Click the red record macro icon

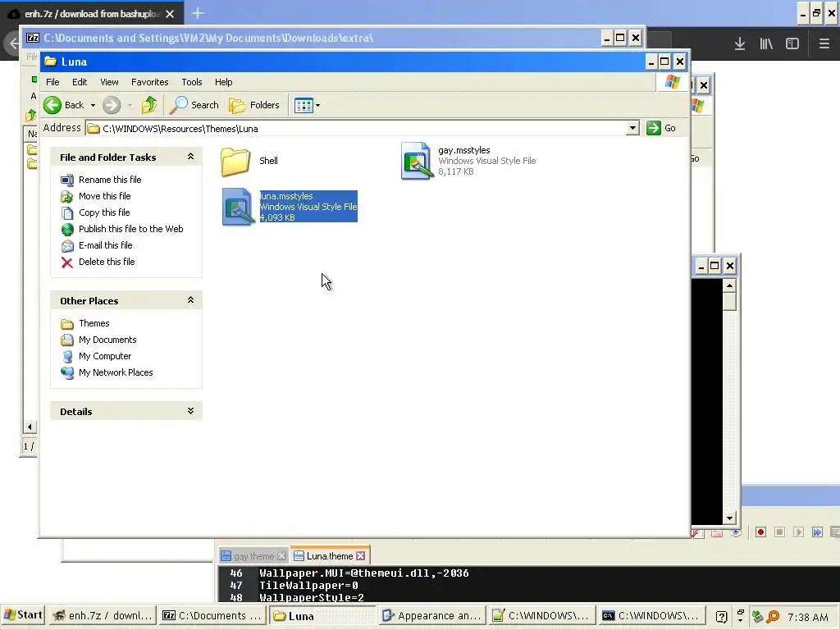pos(760,532)
